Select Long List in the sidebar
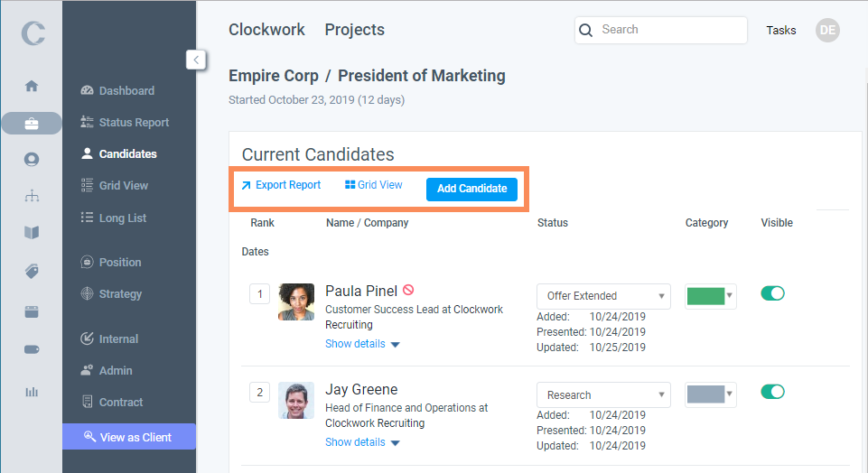868x473 pixels. click(122, 218)
